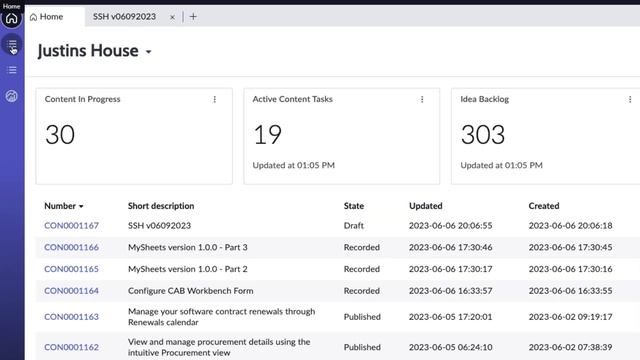Sort by the Updated column header

point(425,206)
